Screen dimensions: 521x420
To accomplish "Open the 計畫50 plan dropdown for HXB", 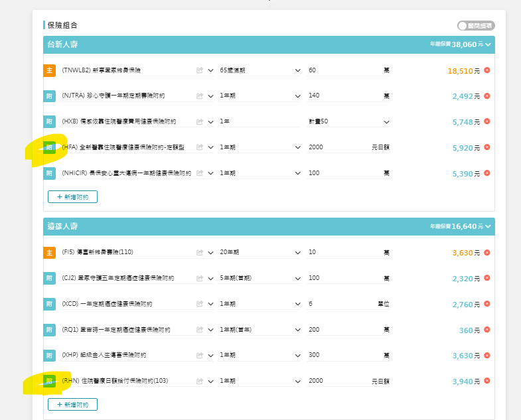I will click(x=349, y=121).
